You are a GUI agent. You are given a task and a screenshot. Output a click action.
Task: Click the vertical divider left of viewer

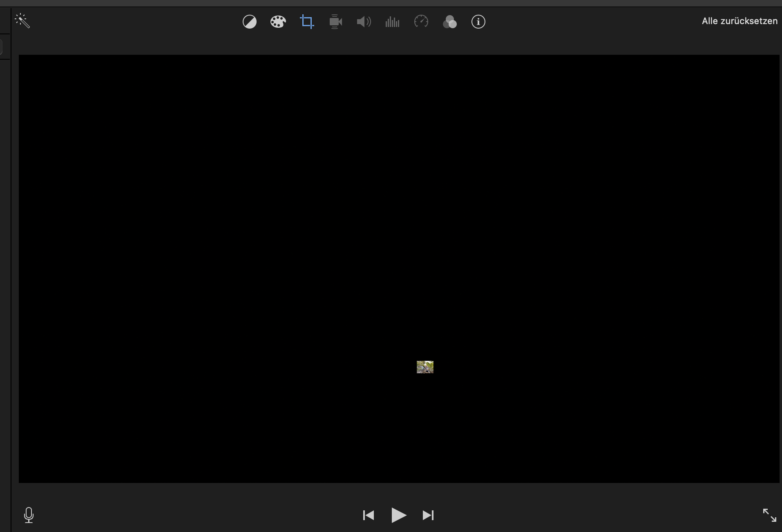(x=11, y=286)
